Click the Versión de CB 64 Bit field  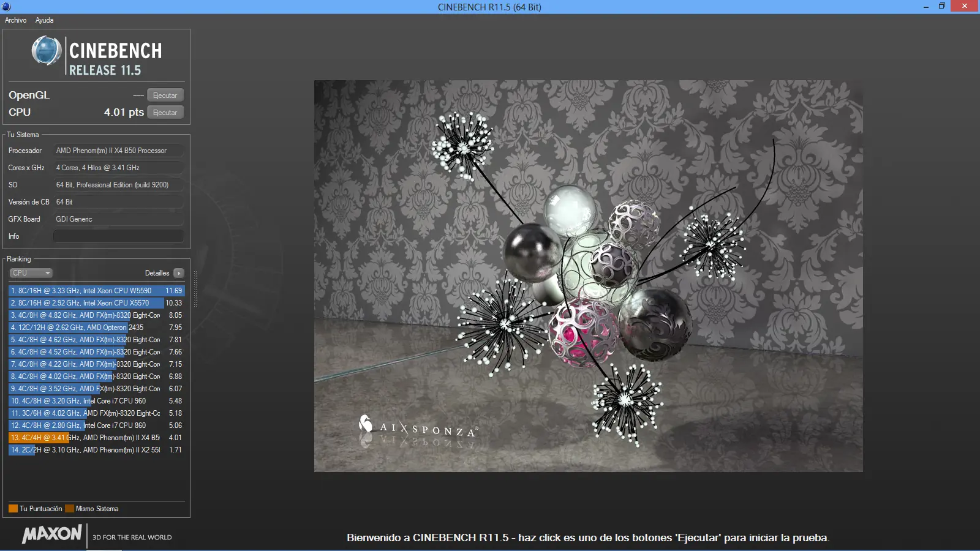click(119, 202)
